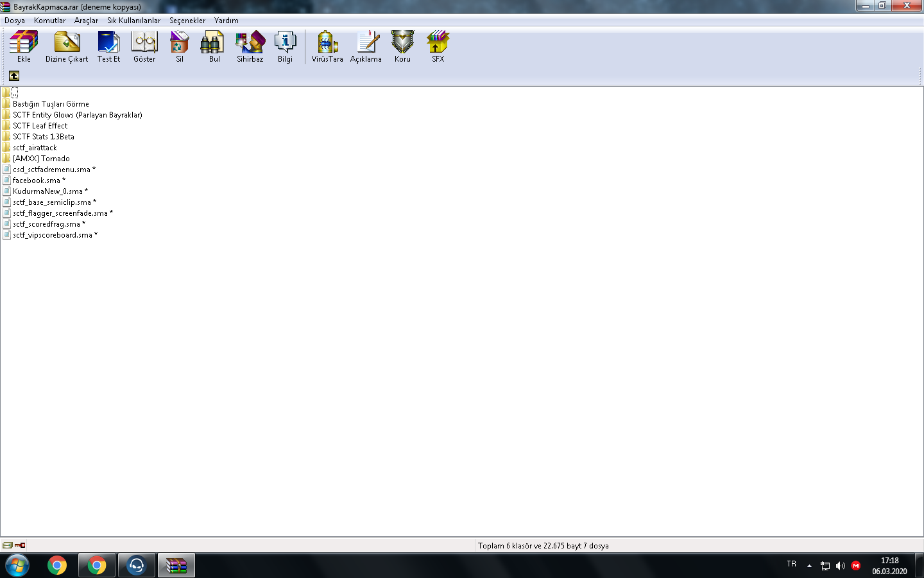Select the Bastığın Tuşları Görme folder
The height and width of the screenshot is (578, 924).
point(51,104)
